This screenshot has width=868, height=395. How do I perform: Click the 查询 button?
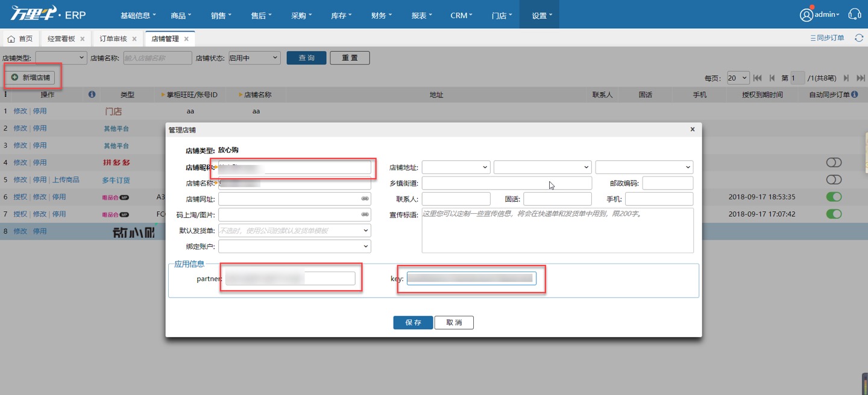pyautogui.click(x=307, y=58)
